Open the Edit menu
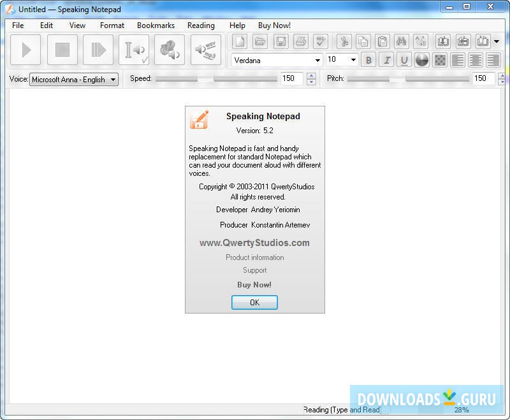 click(47, 25)
